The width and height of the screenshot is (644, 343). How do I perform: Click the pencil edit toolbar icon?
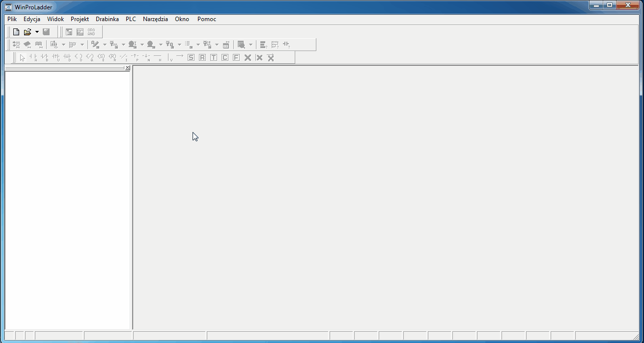(95, 45)
